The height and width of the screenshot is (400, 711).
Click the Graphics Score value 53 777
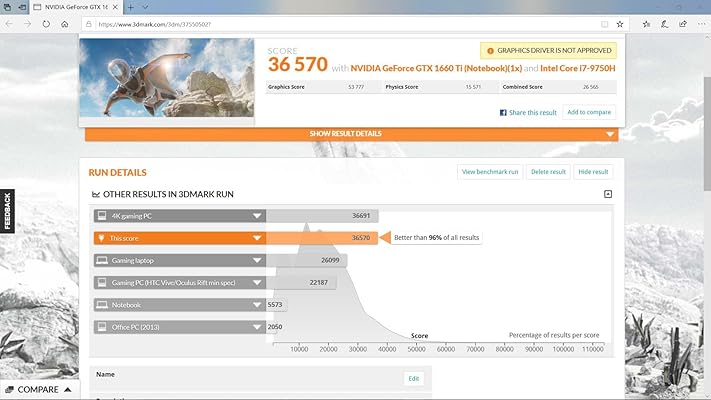(356, 87)
